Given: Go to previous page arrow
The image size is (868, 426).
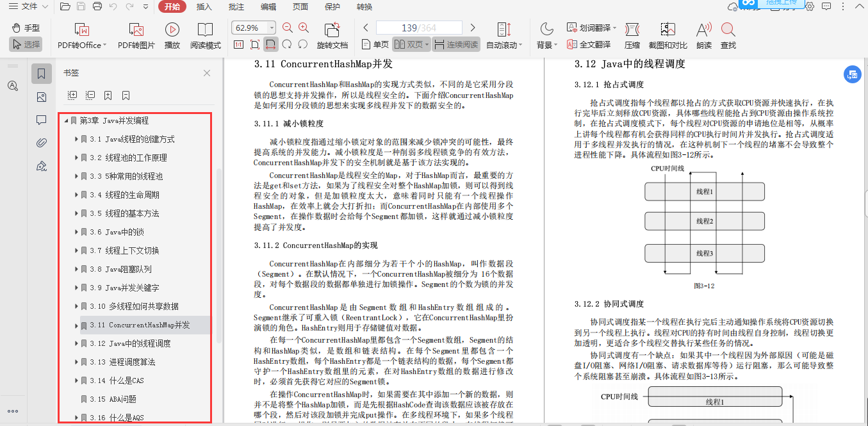Looking at the screenshot, I should point(365,28).
